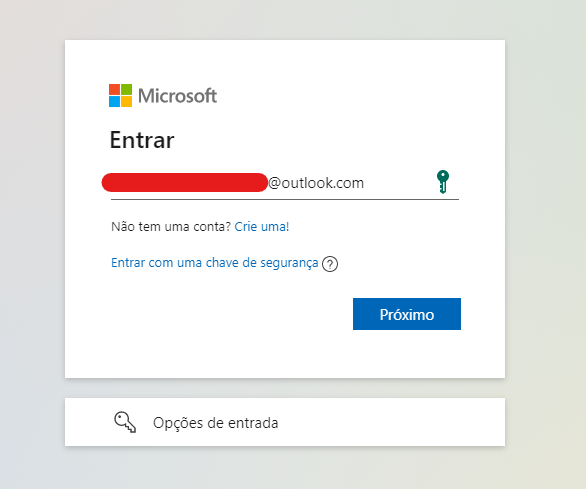This screenshot has width=586, height=489.
Task: Click the red square of Microsoft logo
Action: pos(114,89)
